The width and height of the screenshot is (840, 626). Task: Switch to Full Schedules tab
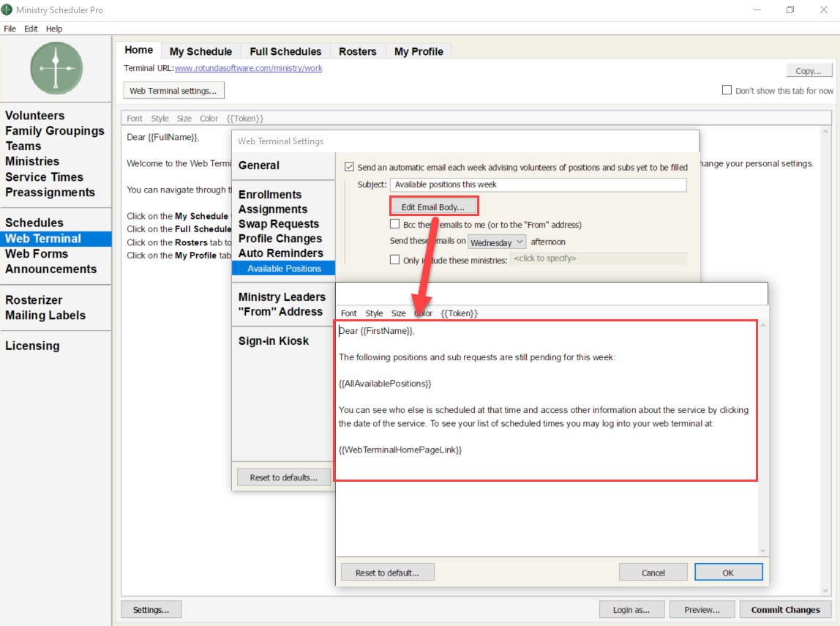tap(285, 51)
